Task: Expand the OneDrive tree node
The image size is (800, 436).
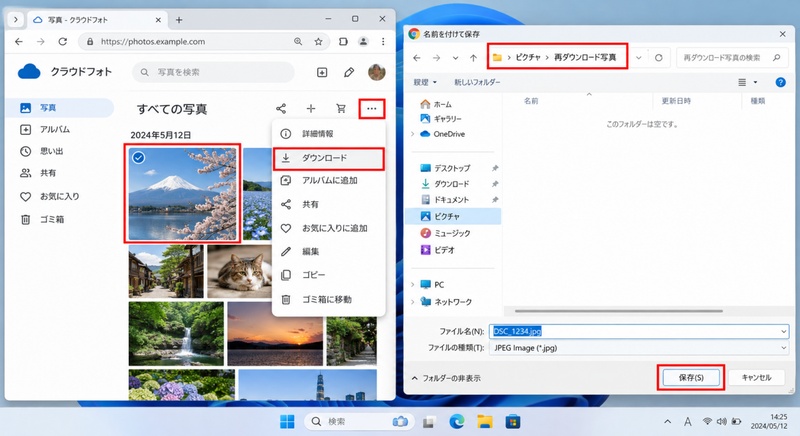Action: 412,134
